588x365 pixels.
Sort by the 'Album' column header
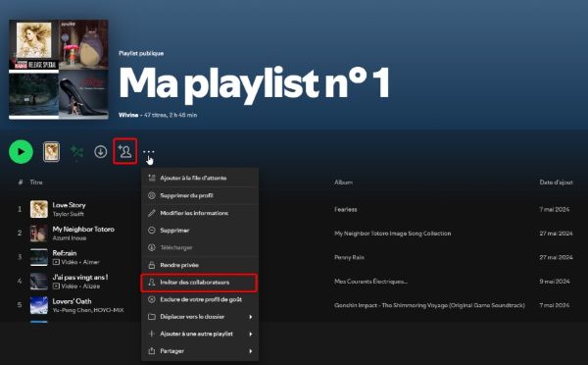point(344,182)
